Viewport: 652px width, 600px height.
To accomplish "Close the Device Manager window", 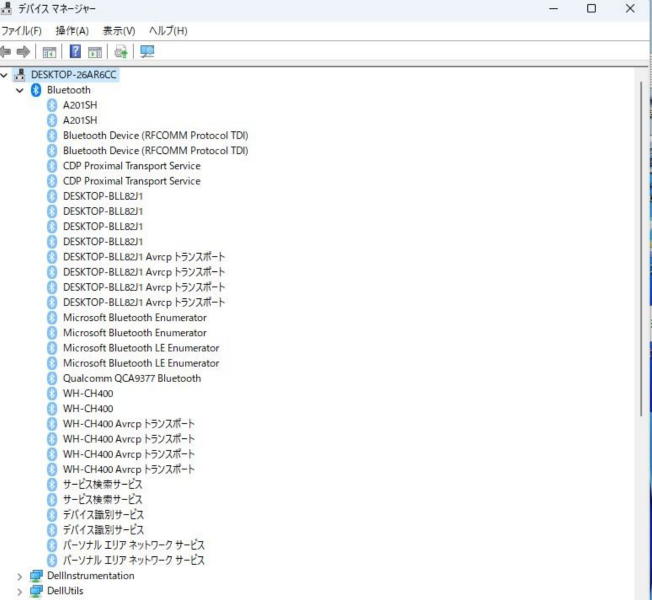I will tap(630, 8).
